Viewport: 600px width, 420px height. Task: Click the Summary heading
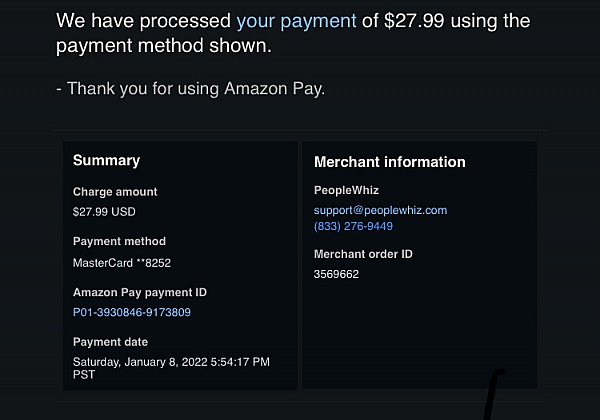[106, 160]
